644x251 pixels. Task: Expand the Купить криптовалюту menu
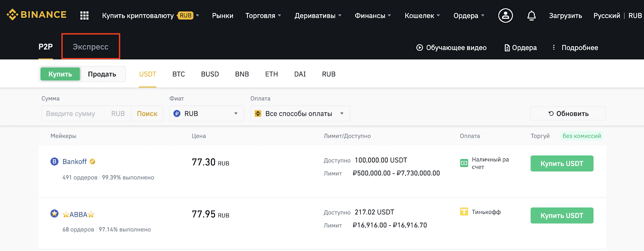point(151,16)
